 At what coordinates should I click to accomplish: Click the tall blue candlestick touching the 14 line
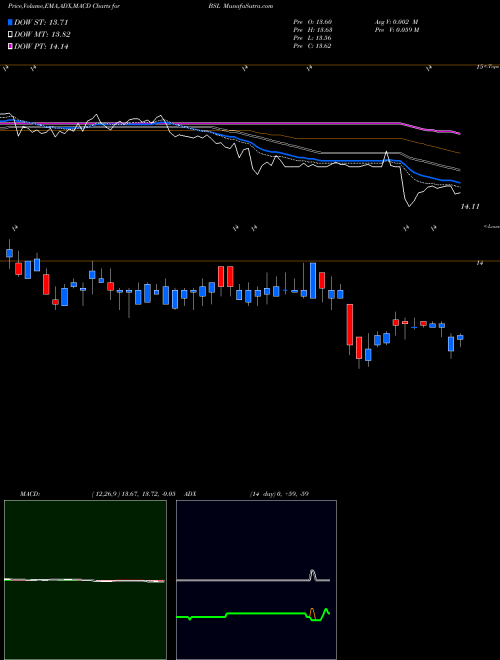[313, 281]
